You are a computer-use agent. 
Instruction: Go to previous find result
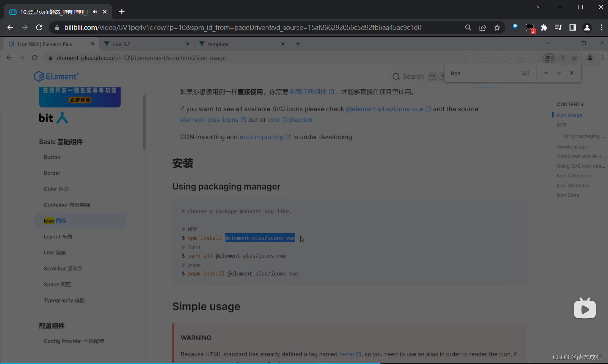546,73
